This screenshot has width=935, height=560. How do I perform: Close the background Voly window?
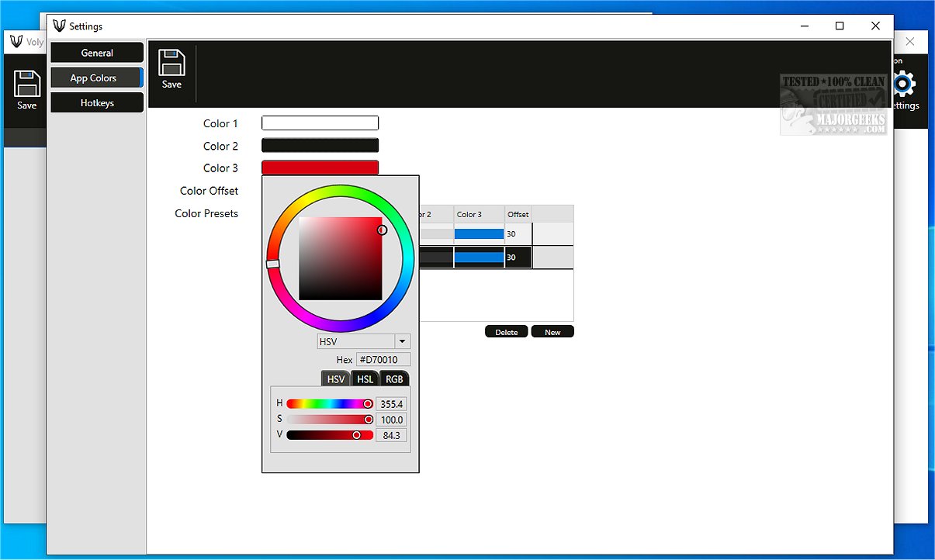[910, 41]
